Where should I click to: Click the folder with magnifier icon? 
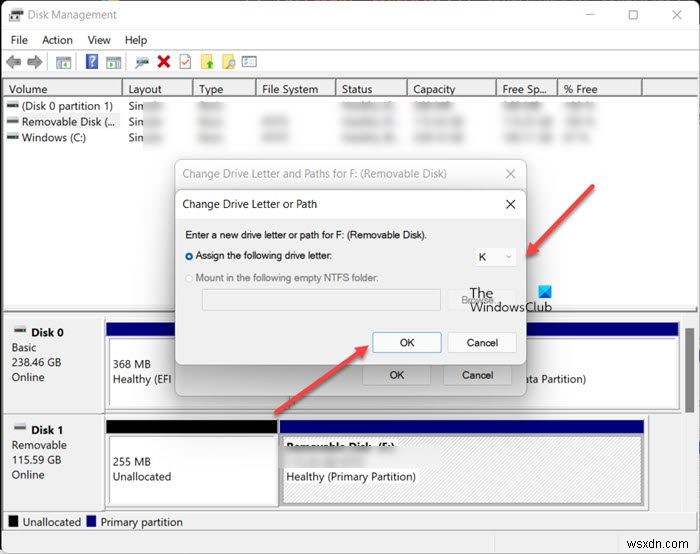(229, 62)
